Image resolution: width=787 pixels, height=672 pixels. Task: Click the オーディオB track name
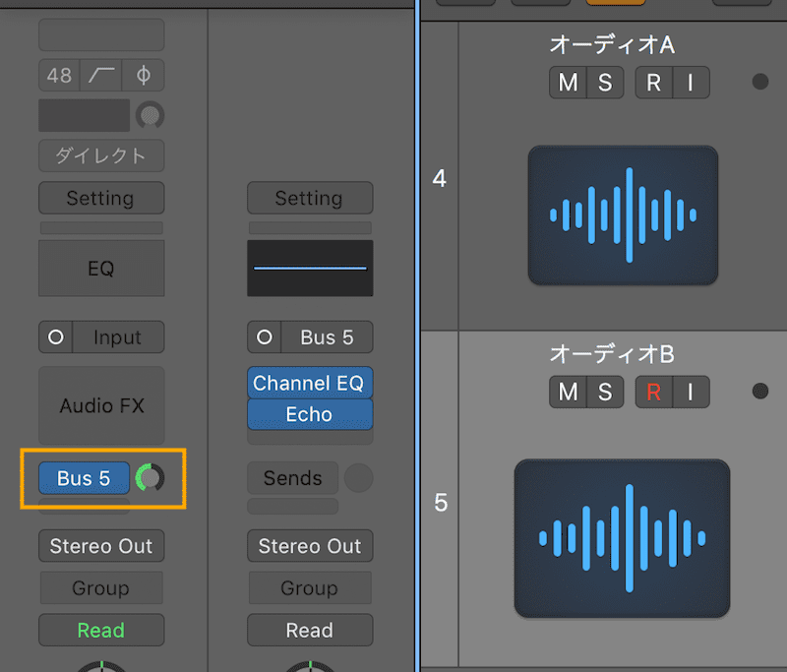pyautogui.click(x=612, y=354)
